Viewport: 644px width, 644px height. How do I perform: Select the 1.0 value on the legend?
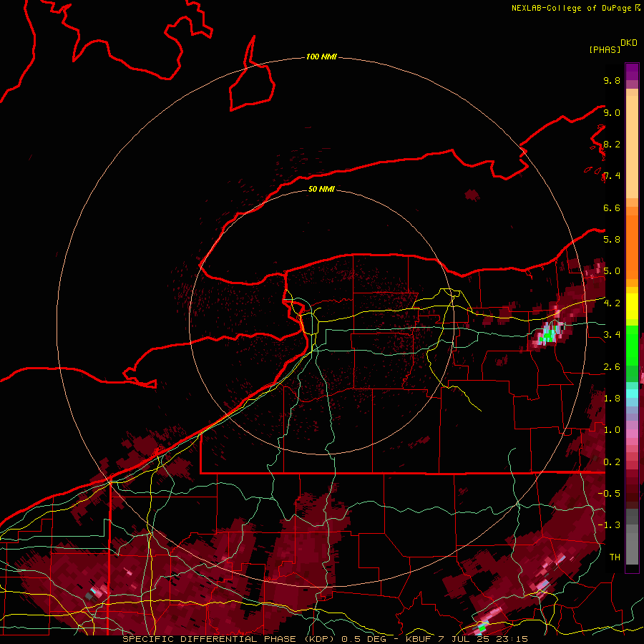(612, 429)
